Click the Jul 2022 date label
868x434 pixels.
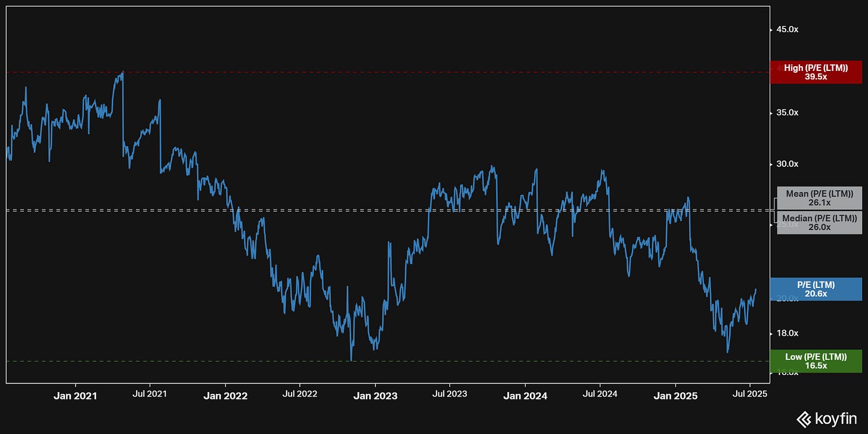pos(299,394)
